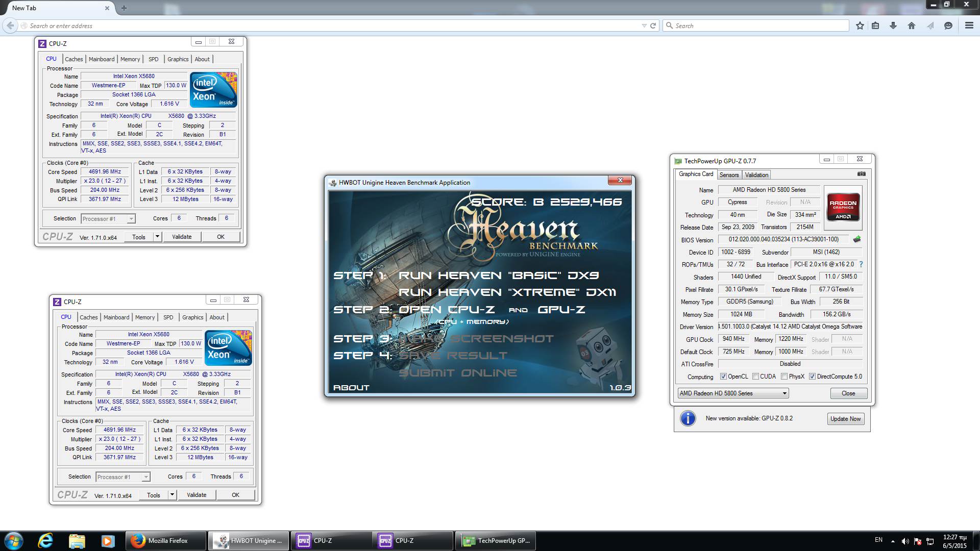This screenshot has height=551, width=980.
Task: Toggle OpenCL checkbox in GPU-Z
Action: click(x=723, y=377)
